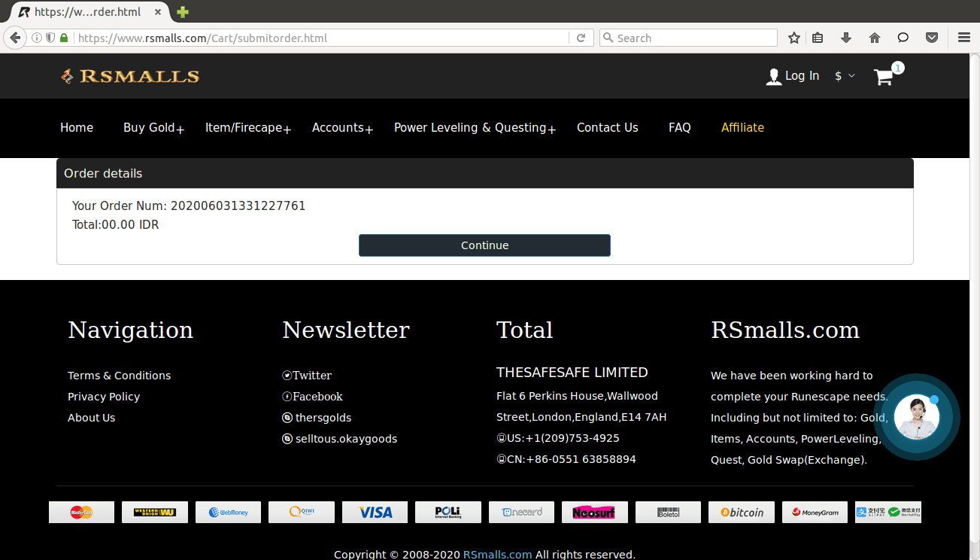
Task: Open the Twitter newsletter link
Action: [x=307, y=376]
